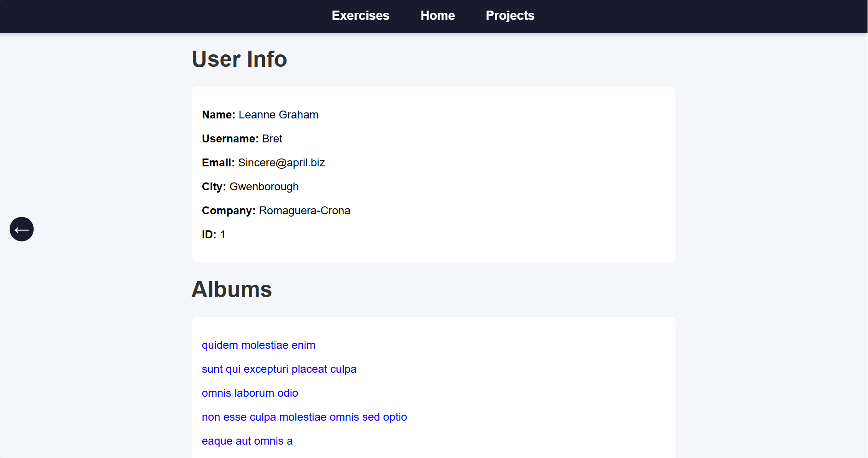Click the email address Sincere@april.biz

[281, 163]
